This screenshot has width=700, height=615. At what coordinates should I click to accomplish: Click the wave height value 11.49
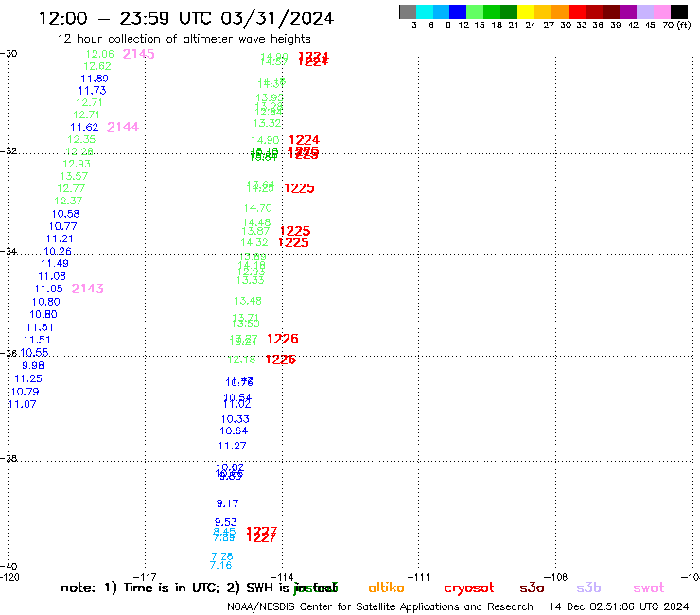pos(55,264)
